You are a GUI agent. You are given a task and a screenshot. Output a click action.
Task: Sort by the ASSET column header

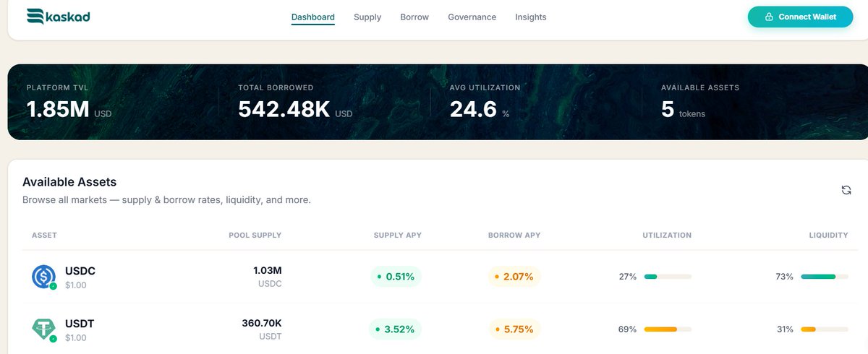pyautogui.click(x=44, y=236)
